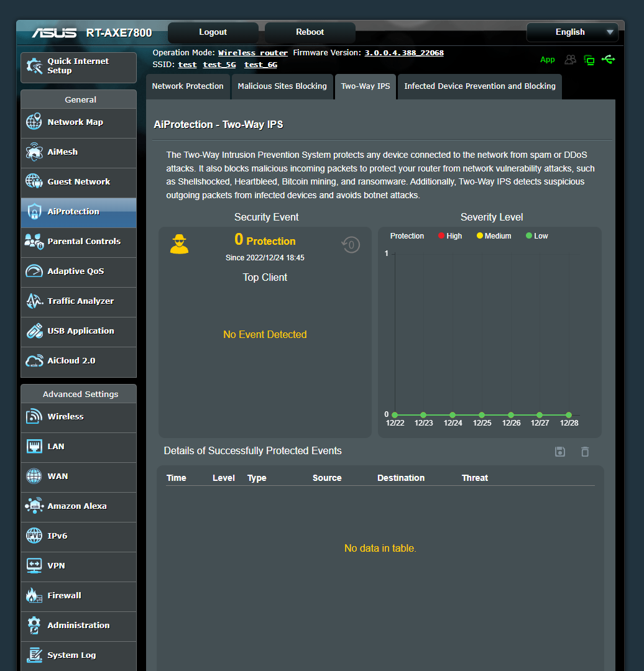The width and height of the screenshot is (644, 671).
Task: Sort table by Source column header
Action: coord(327,478)
